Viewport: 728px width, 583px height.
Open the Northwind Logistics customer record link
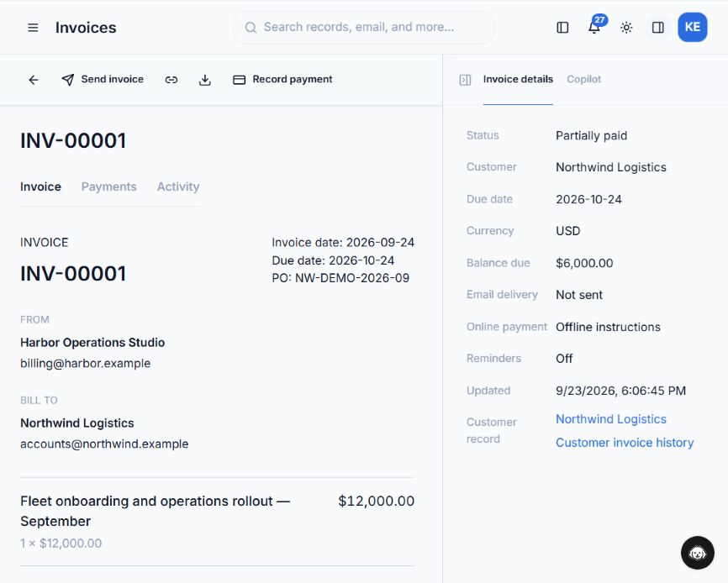[x=611, y=419]
